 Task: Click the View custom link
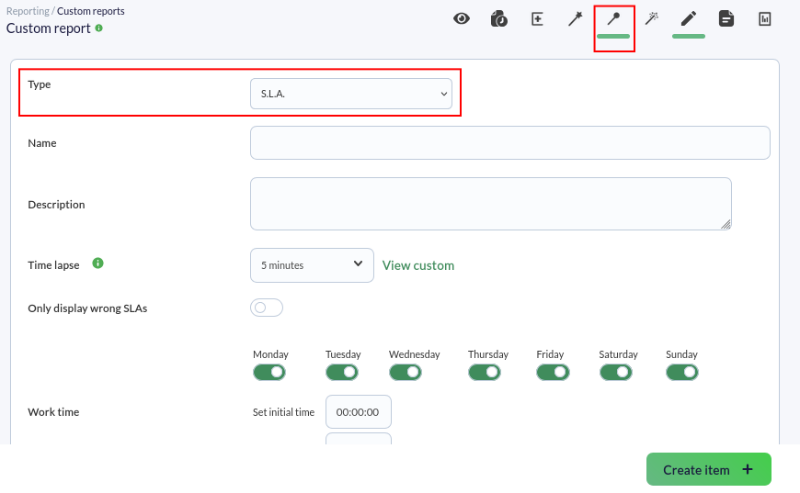(418, 265)
